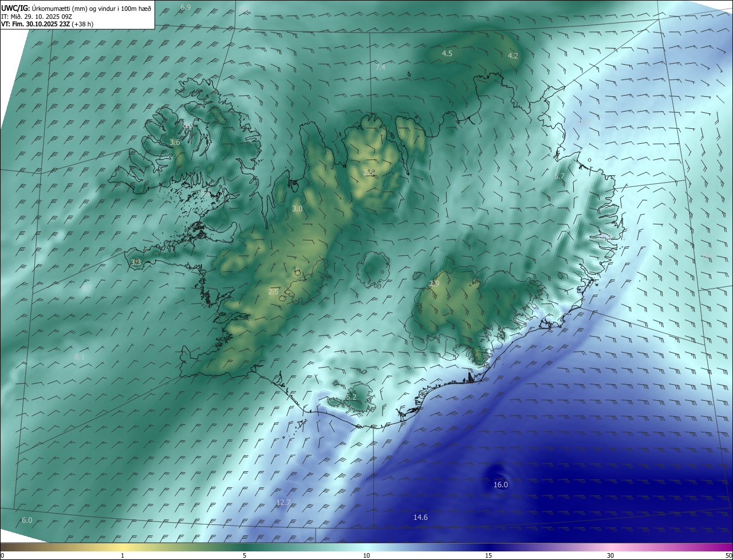Click the colorbar tick label 0
This screenshot has height=560, width=733.
2,556
